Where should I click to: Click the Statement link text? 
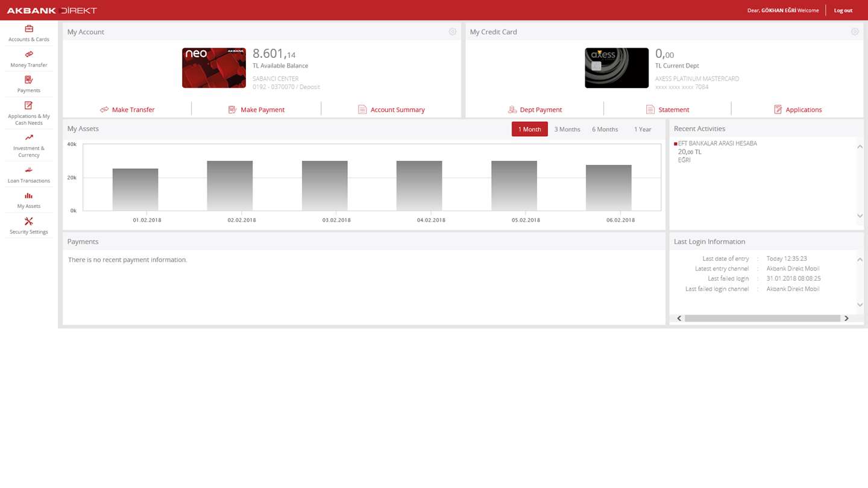(674, 110)
